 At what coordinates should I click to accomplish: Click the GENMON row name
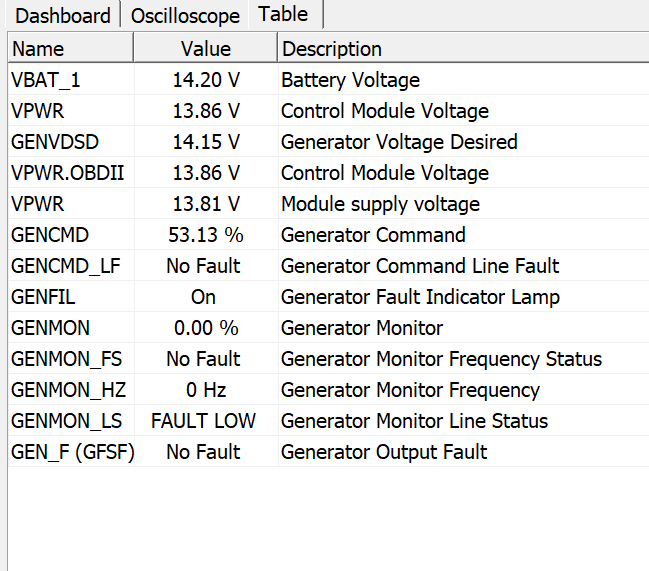coord(50,328)
